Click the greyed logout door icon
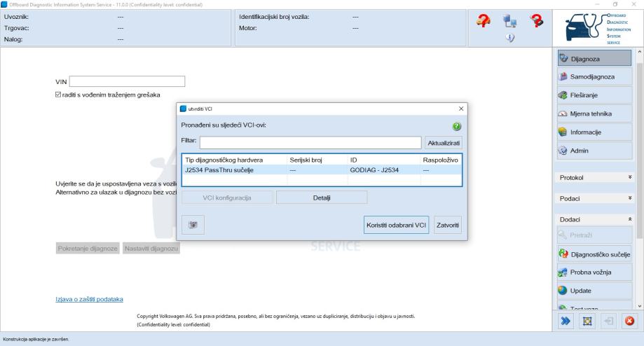The height and width of the screenshot is (346, 644). click(x=609, y=321)
